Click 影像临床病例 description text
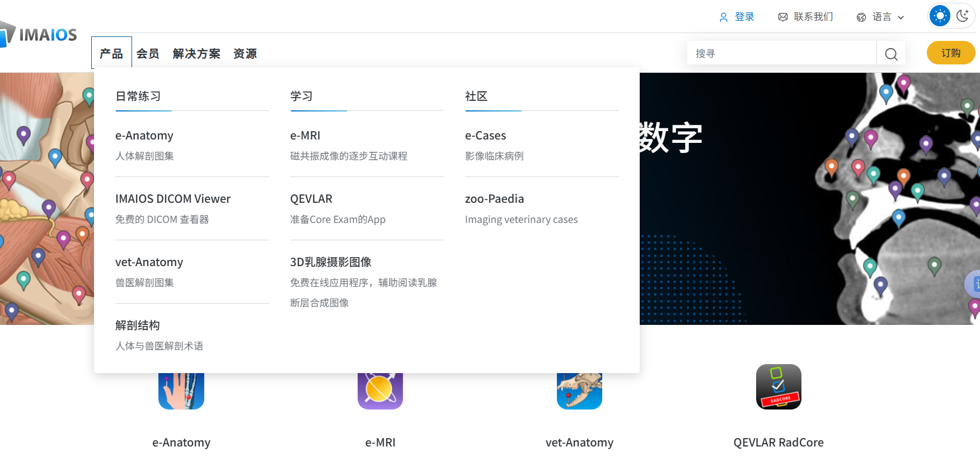This screenshot has width=980, height=456. click(494, 156)
